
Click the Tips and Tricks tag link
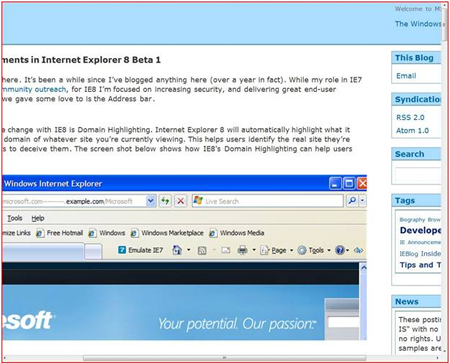(x=420, y=265)
